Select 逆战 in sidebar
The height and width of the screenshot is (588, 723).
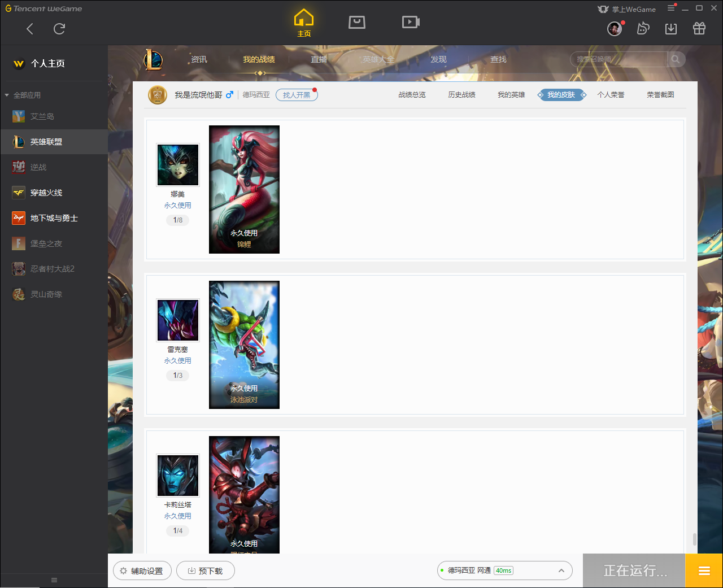[54, 167]
